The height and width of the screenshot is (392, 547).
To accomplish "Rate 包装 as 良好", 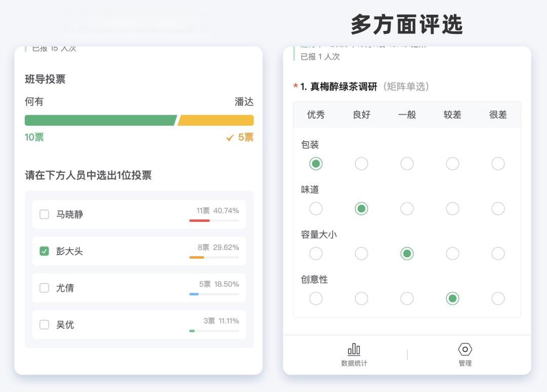I will click(x=361, y=164).
